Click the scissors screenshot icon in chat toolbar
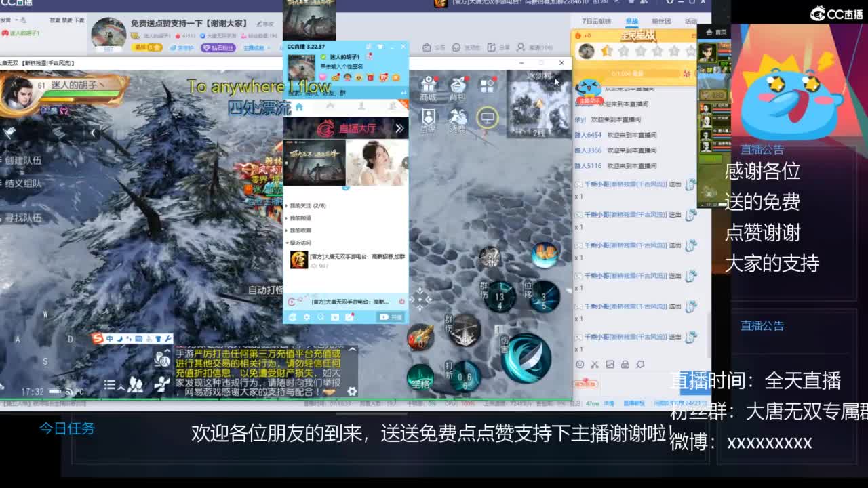This screenshot has height=488, width=868. tap(595, 365)
